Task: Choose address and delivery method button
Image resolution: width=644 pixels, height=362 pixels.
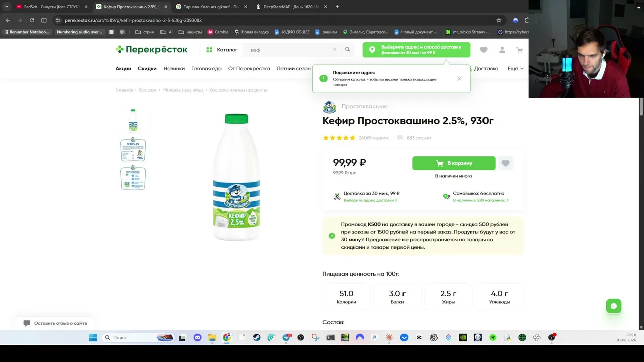Action: click(417, 50)
